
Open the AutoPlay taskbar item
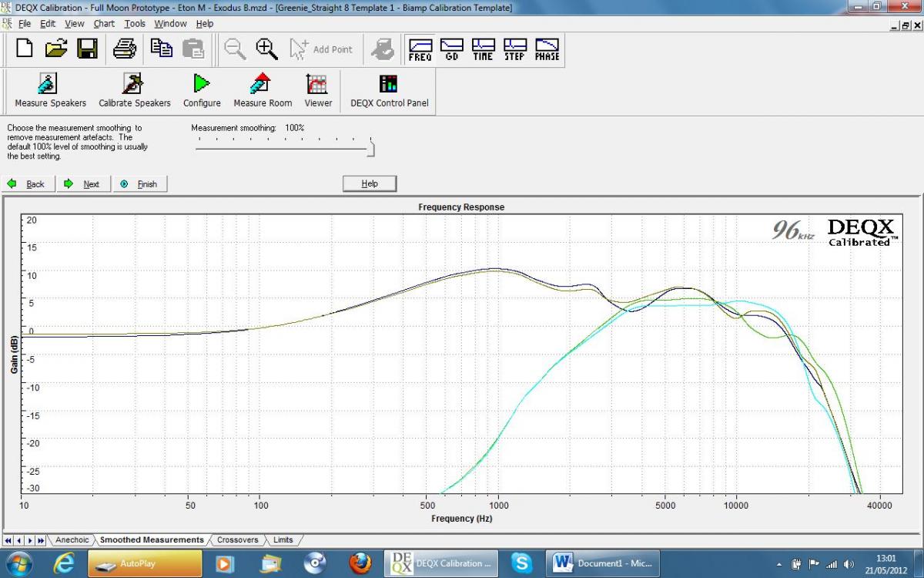tap(145, 563)
